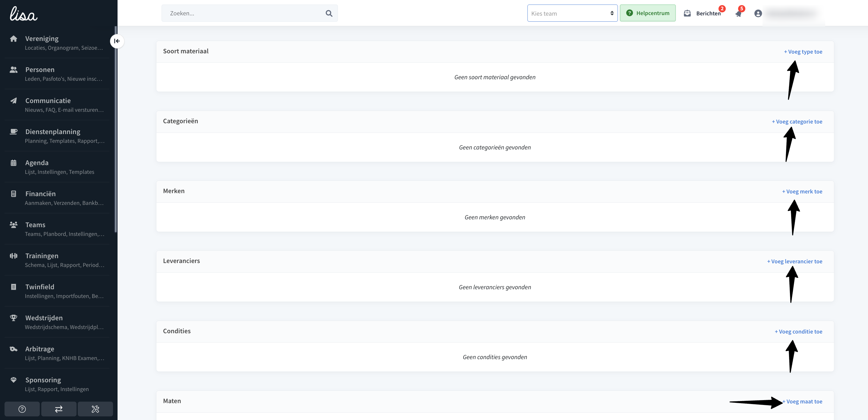The width and height of the screenshot is (868, 420).
Task: Collapse the sidebar with arrow button
Action: [x=117, y=41]
